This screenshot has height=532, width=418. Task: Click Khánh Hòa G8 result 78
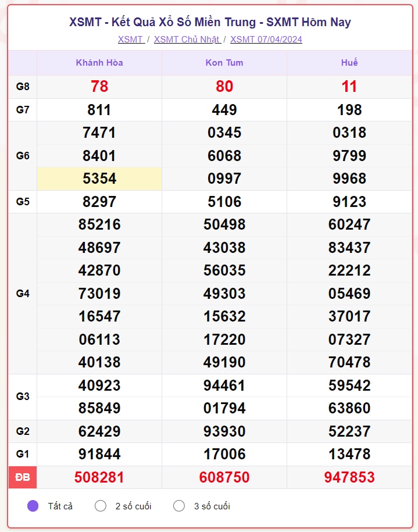[99, 87]
